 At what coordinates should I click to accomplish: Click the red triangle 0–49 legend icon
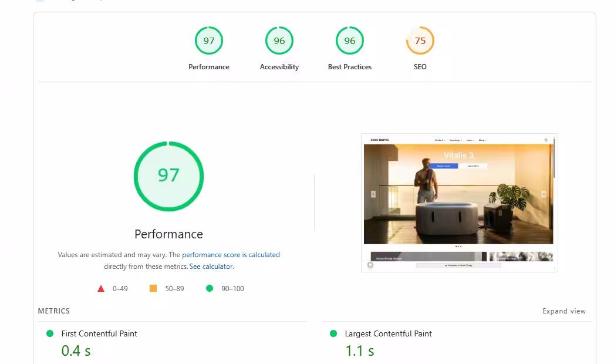tap(100, 288)
